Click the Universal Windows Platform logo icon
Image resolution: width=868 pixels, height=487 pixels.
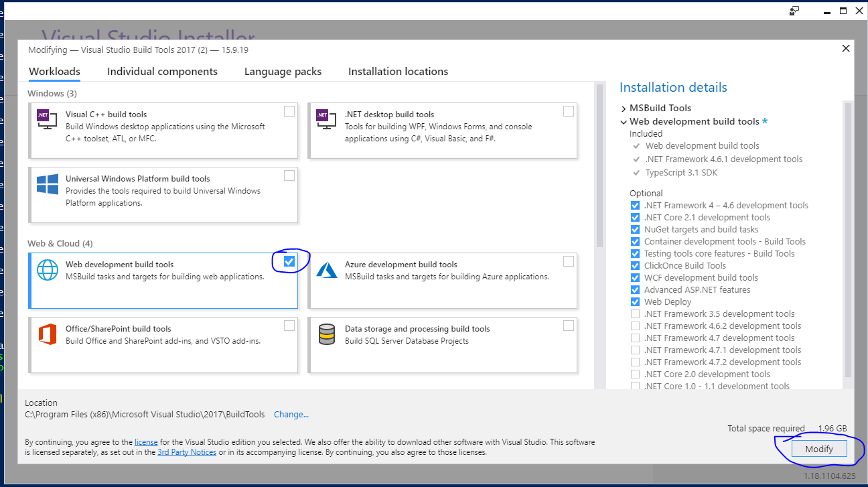click(47, 184)
